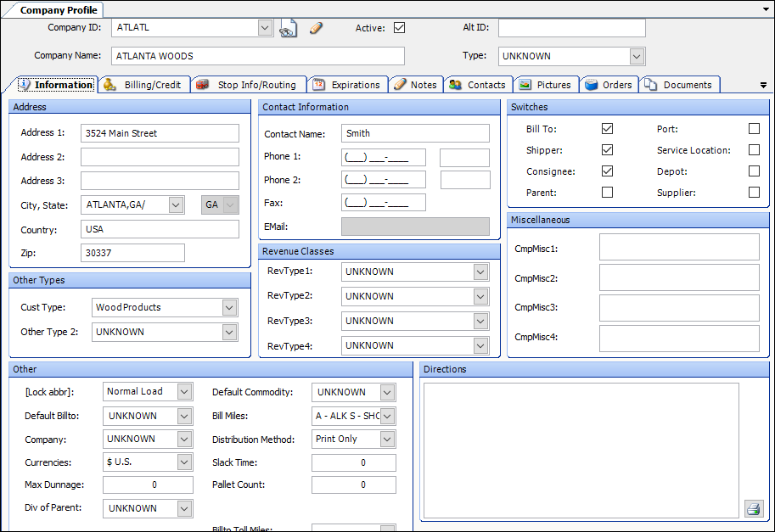Click the pencil edit icon beside Company ID
775x532 pixels.
coord(316,28)
